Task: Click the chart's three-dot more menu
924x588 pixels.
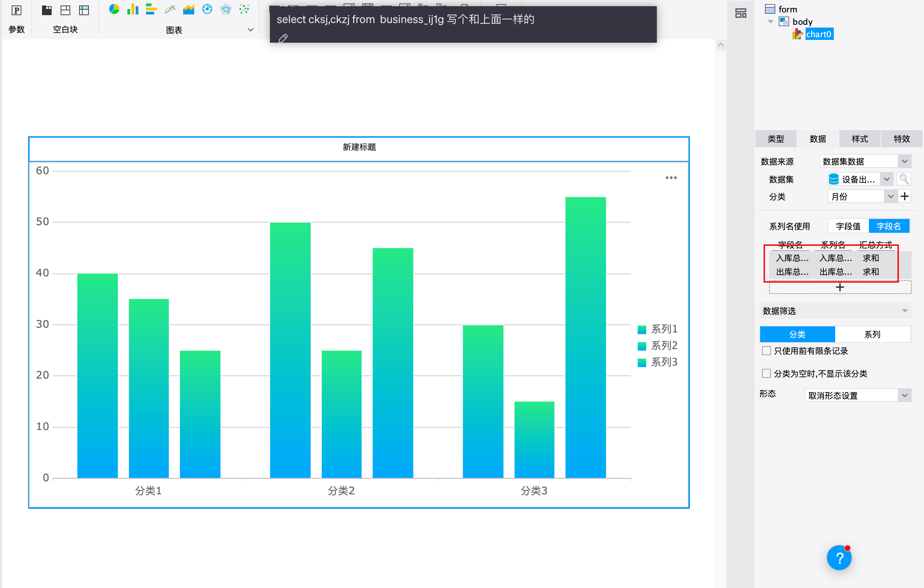Action: coord(671,178)
